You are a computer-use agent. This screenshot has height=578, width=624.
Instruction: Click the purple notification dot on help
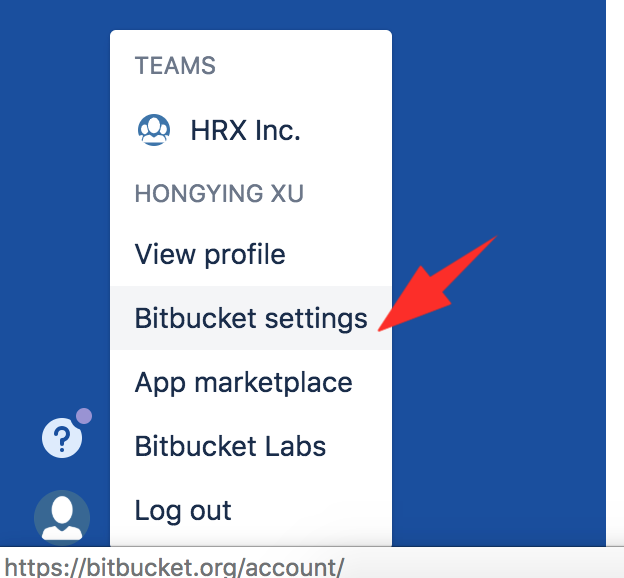click(x=84, y=416)
